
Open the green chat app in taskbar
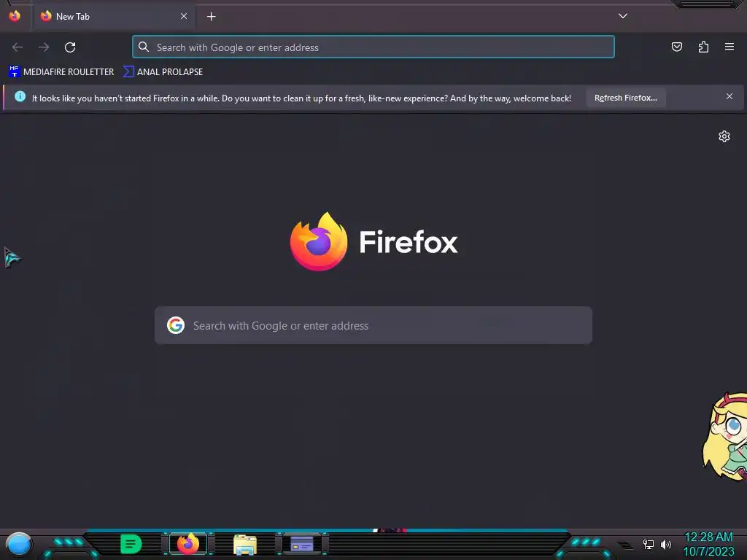click(131, 544)
